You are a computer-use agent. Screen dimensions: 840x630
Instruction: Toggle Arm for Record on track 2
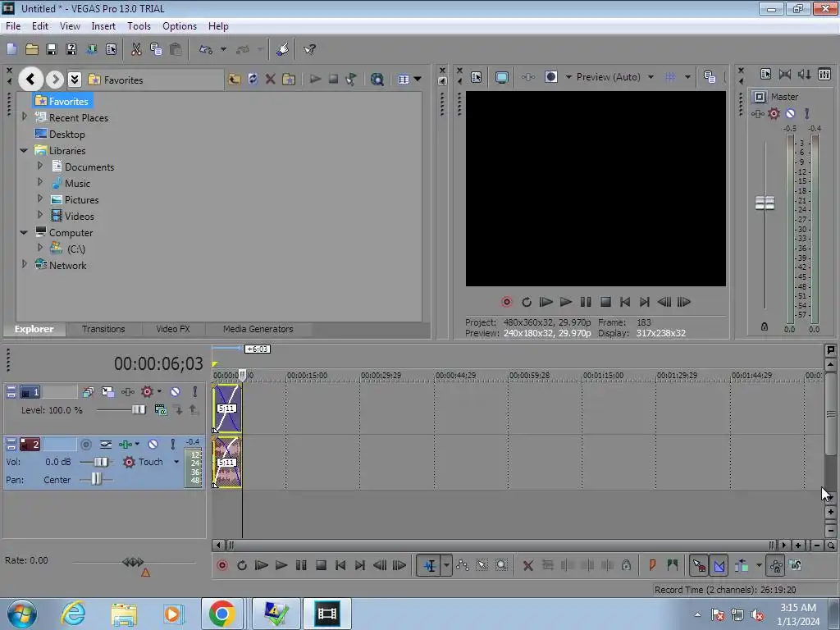[x=85, y=444]
